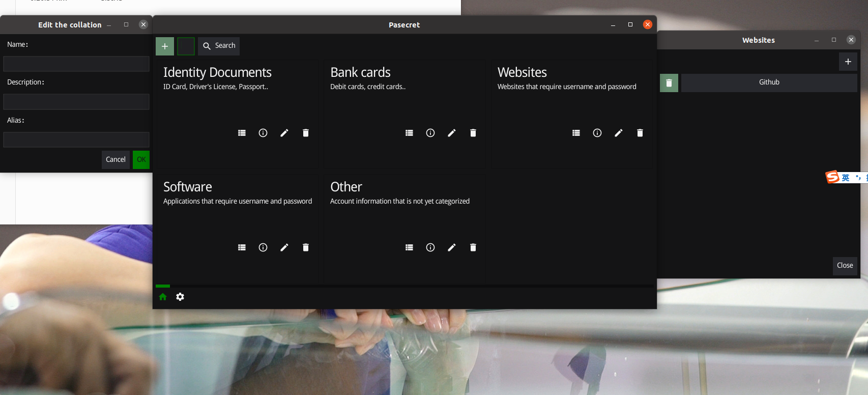This screenshot has width=868, height=395.
Task: Add a new website with plus button
Action: (x=848, y=62)
